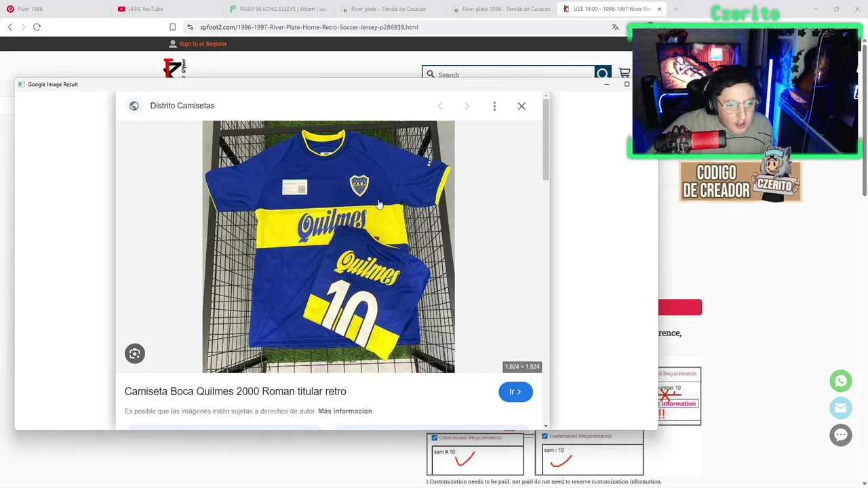The image size is (868, 488).
Task: Click the Boca Quilmes jersey image
Action: pos(328,247)
